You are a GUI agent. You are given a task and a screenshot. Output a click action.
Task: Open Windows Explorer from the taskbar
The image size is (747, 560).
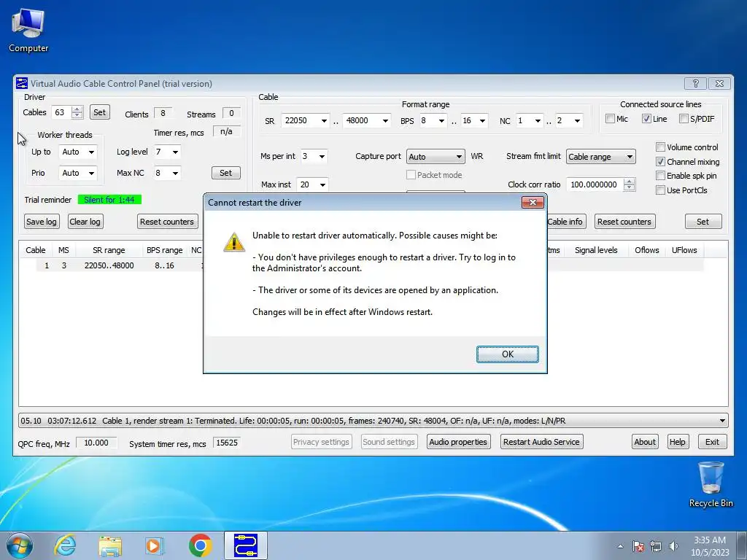pyautogui.click(x=110, y=545)
